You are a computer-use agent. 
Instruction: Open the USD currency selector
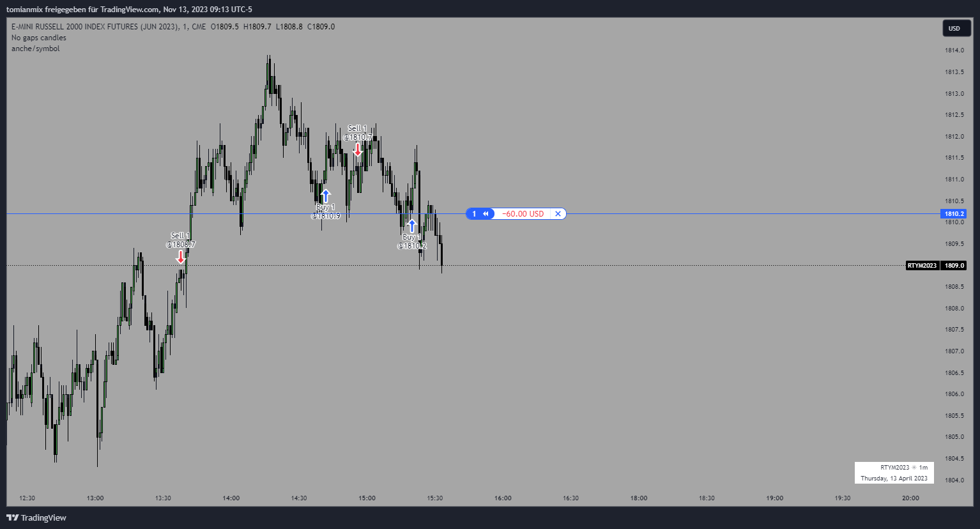tap(954, 28)
